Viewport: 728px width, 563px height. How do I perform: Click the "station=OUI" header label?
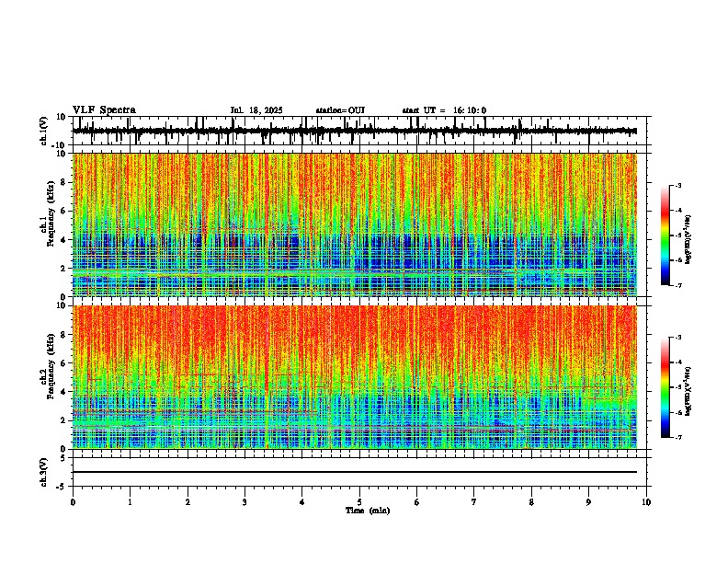(340, 110)
